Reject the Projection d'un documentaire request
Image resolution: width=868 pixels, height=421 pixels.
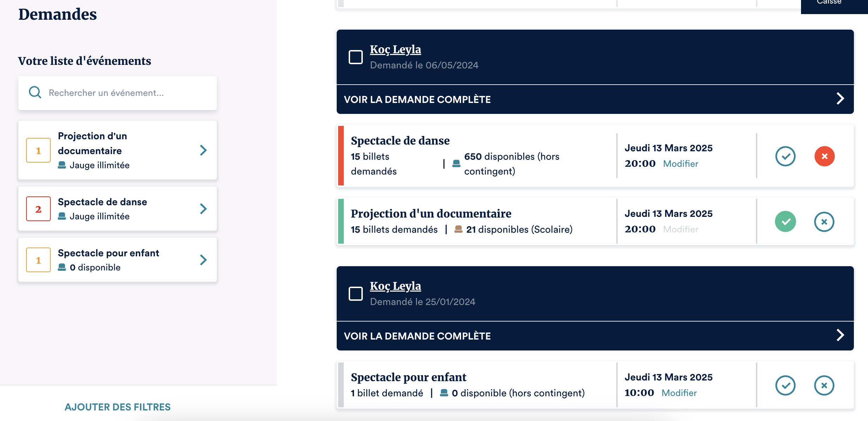[824, 221]
